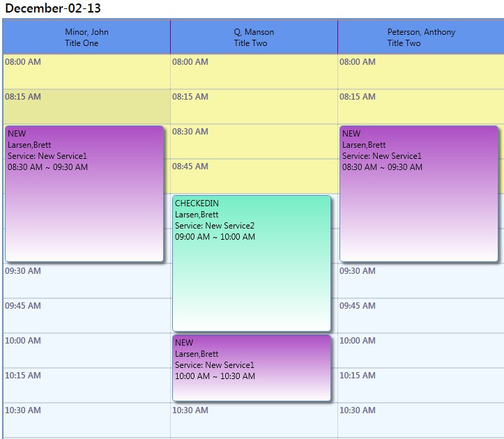Select the CHECKEDIN New Service2 appointment
The image size is (504, 439).
(252, 263)
